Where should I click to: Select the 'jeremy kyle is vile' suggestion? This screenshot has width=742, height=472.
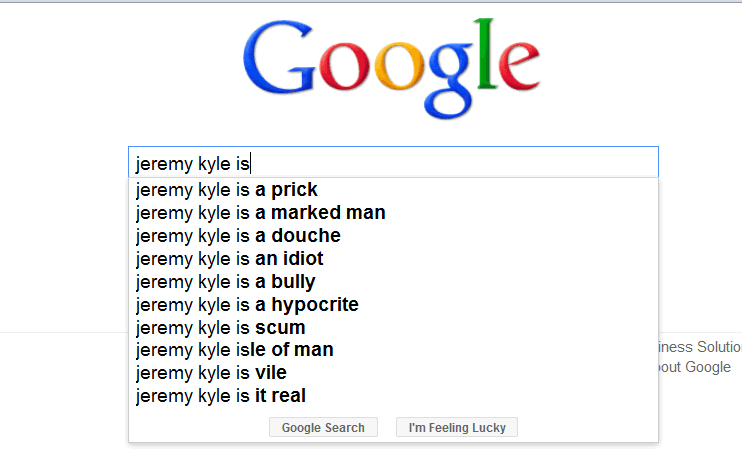click(x=393, y=373)
